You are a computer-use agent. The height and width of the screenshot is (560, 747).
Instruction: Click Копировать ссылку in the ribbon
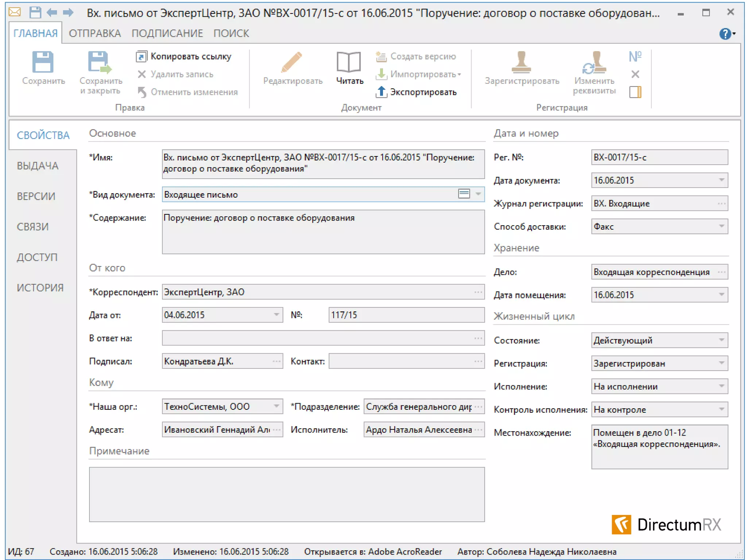point(184,57)
